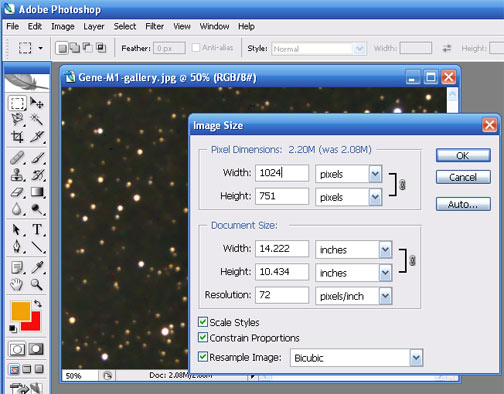Select the Magic Wand tool
504x394 pixels.
(x=37, y=119)
